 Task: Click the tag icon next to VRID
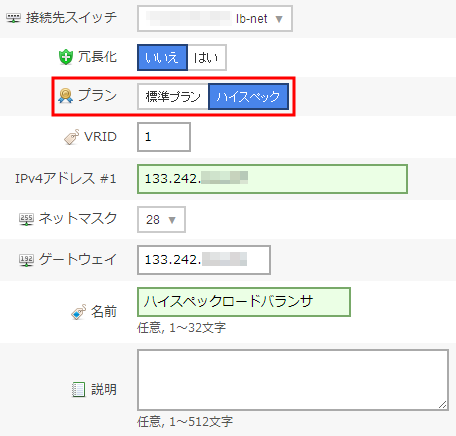71,137
